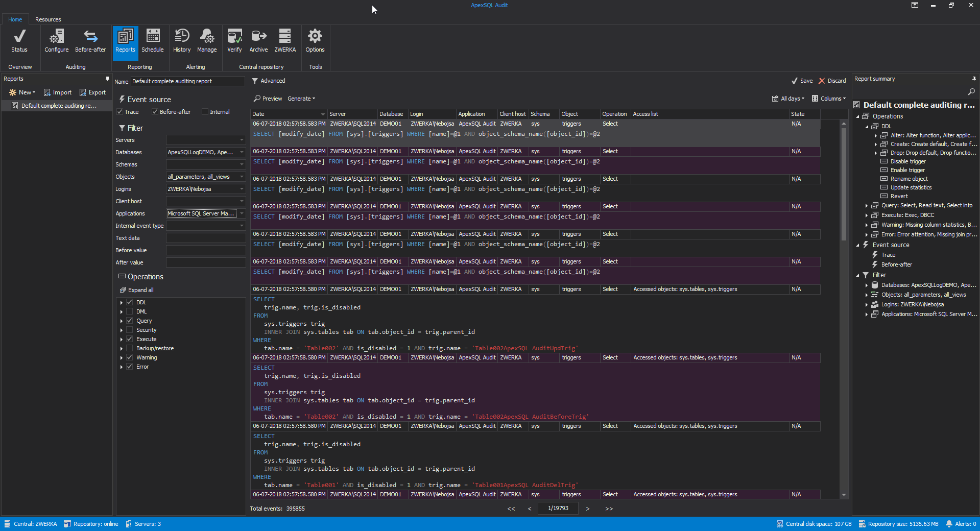Open the All days date filter
The height and width of the screenshot is (531, 980).
point(788,99)
